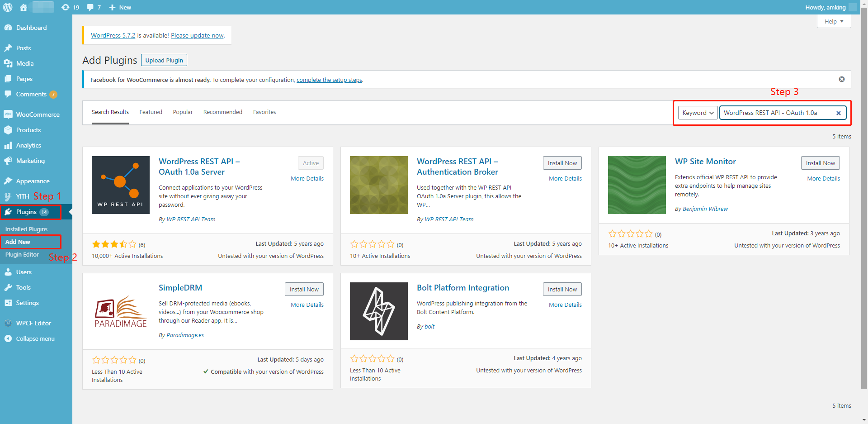Click the Please update now link
Viewport: 868px width, 424px height.
[x=197, y=35]
